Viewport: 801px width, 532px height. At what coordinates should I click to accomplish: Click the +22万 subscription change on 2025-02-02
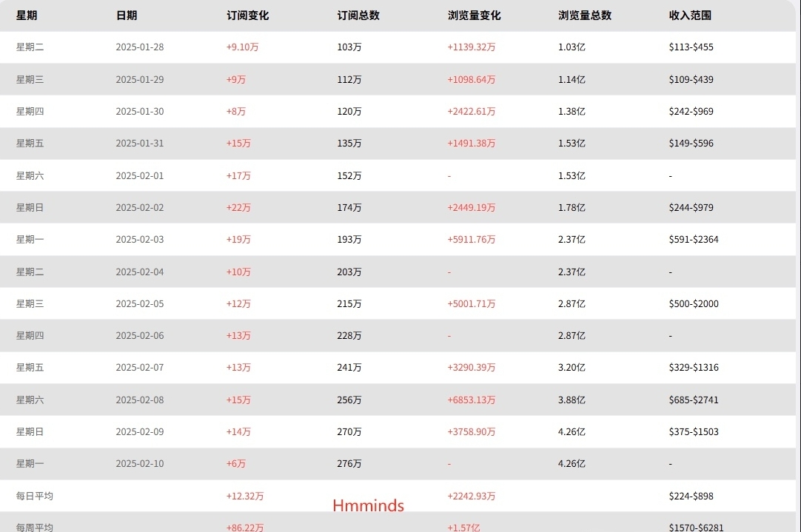[x=238, y=207]
